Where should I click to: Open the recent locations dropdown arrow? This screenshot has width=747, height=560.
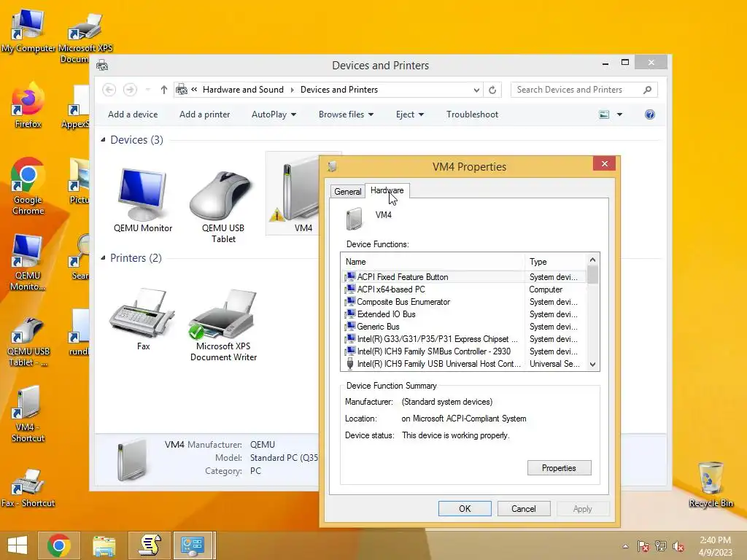[x=147, y=90]
